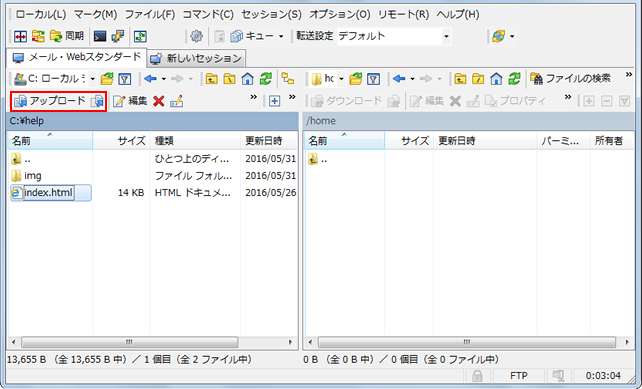Click ファイルの検索 find files button
Screen dimensions: 642x389
point(570,78)
